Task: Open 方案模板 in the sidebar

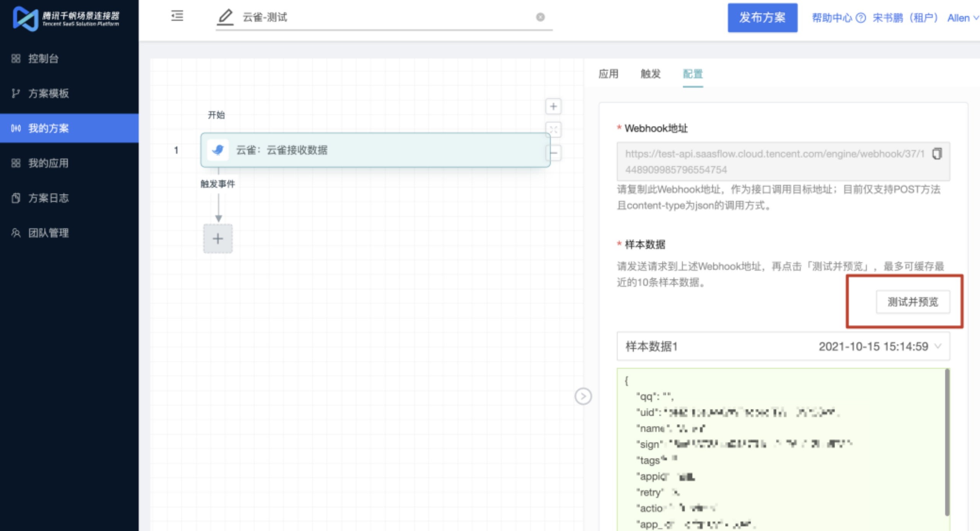Action: tap(69, 93)
